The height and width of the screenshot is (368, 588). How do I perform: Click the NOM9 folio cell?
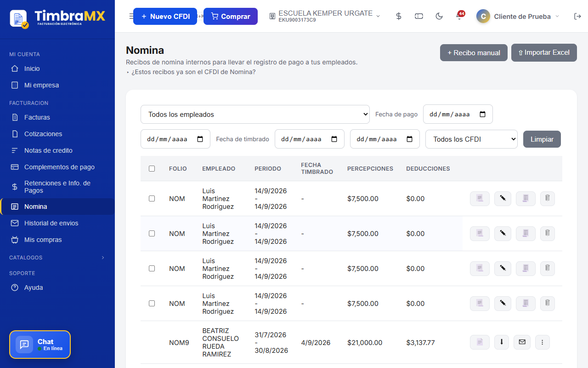point(179,343)
